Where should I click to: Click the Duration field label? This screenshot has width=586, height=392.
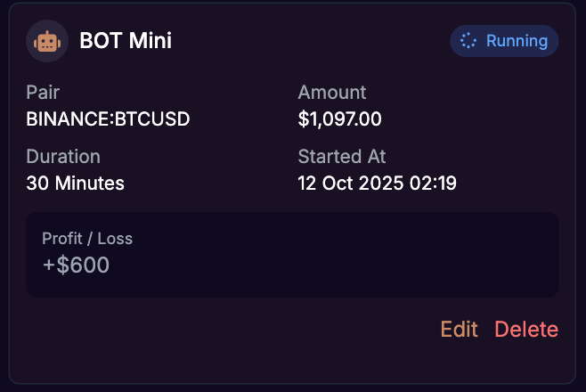pyautogui.click(x=63, y=157)
